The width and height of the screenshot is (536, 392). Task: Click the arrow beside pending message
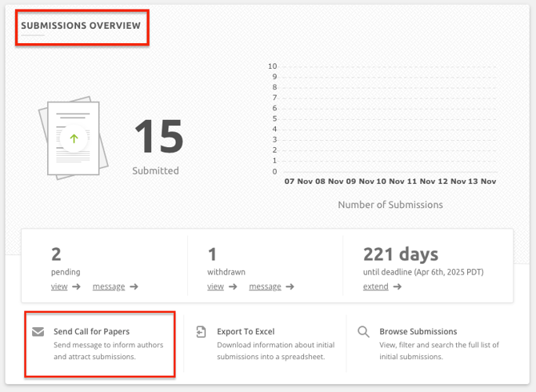coord(134,287)
